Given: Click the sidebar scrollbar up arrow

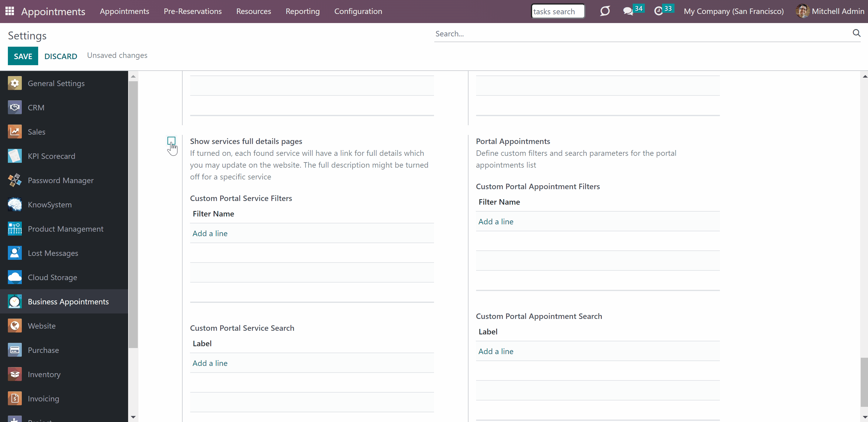Looking at the screenshot, I should [x=133, y=76].
